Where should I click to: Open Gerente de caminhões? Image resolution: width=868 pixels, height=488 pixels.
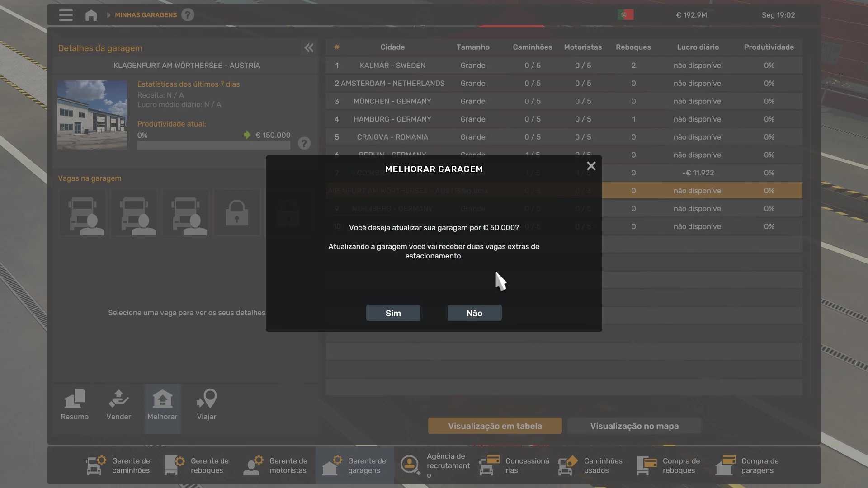pos(118,465)
